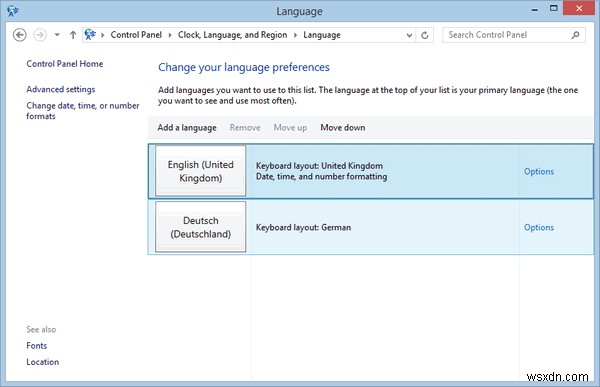The width and height of the screenshot is (600, 387).
Task: Open Control Panel Home
Action: pos(65,64)
